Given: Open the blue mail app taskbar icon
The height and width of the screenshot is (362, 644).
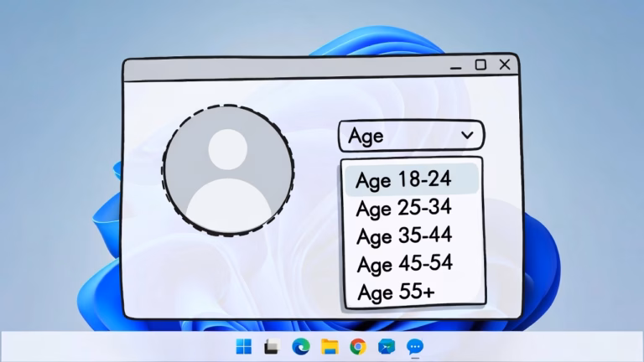Looking at the screenshot, I should click(x=387, y=347).
